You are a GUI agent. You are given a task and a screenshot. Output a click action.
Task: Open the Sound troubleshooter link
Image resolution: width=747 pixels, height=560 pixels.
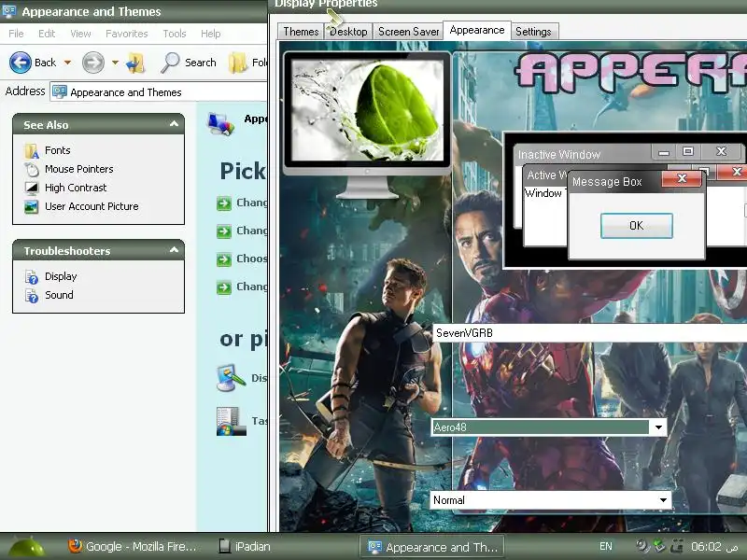[59, 295]
